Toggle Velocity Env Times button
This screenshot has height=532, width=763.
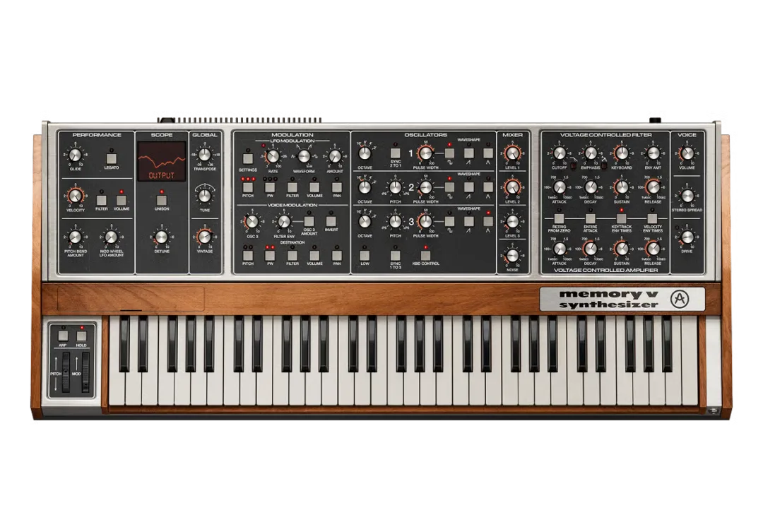pyautogui.click(x=653, y=218)
